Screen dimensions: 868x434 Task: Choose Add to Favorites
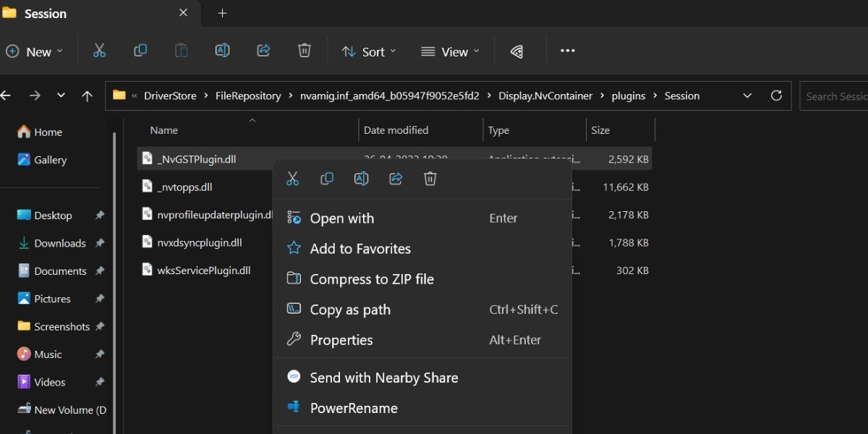pyautogui.click(x=422, y=249)
